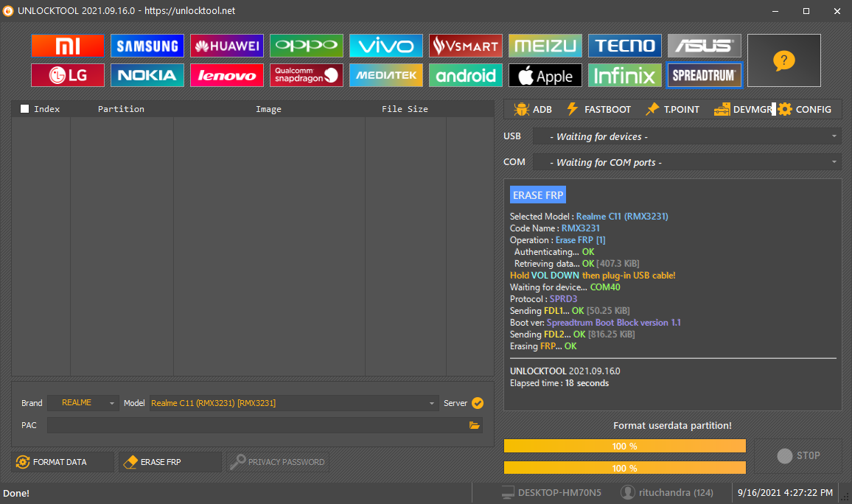Choose the OPPO brand tile
Viewport: 852px width, 504px height.
[x=307, y=46]
